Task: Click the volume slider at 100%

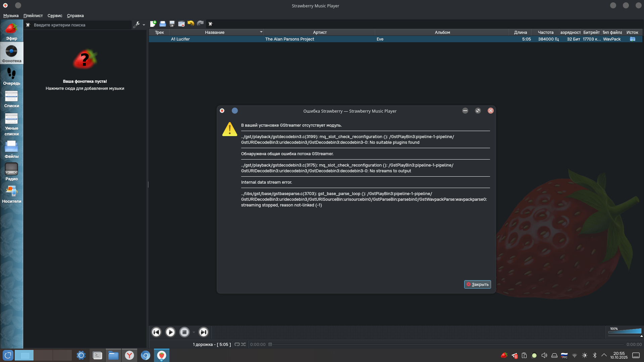Action: pyautogui.click(x=625, y=331)
